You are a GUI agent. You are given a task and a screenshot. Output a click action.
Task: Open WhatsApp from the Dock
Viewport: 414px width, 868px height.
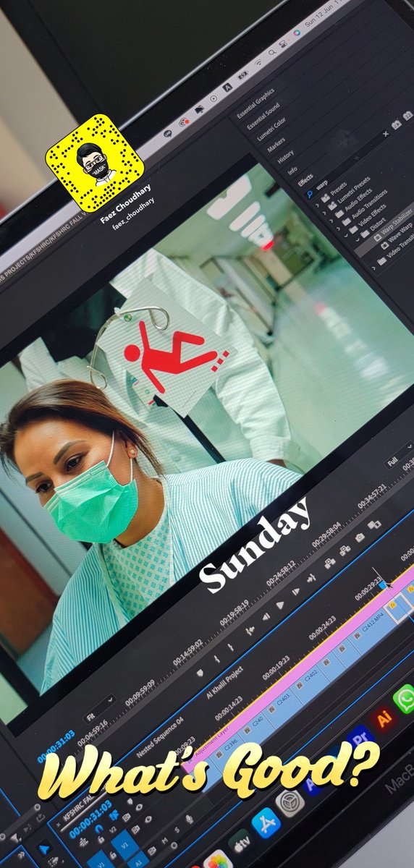tap(405, 698)
